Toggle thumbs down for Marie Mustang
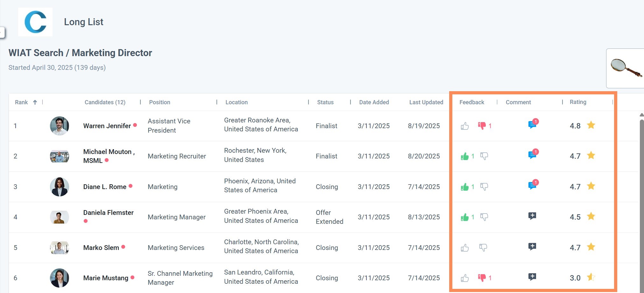The width and height of the screenshot is (644, 293). 482,278
